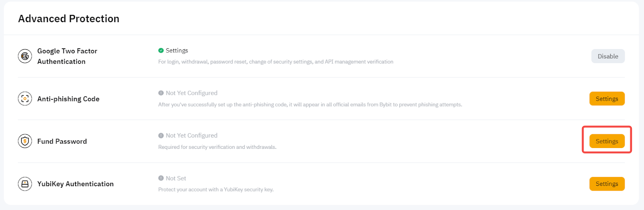This screenshot has height=210, width=644.
Task: Open Settings for YubiKey Authentication
Action: (x=607, y=184)
